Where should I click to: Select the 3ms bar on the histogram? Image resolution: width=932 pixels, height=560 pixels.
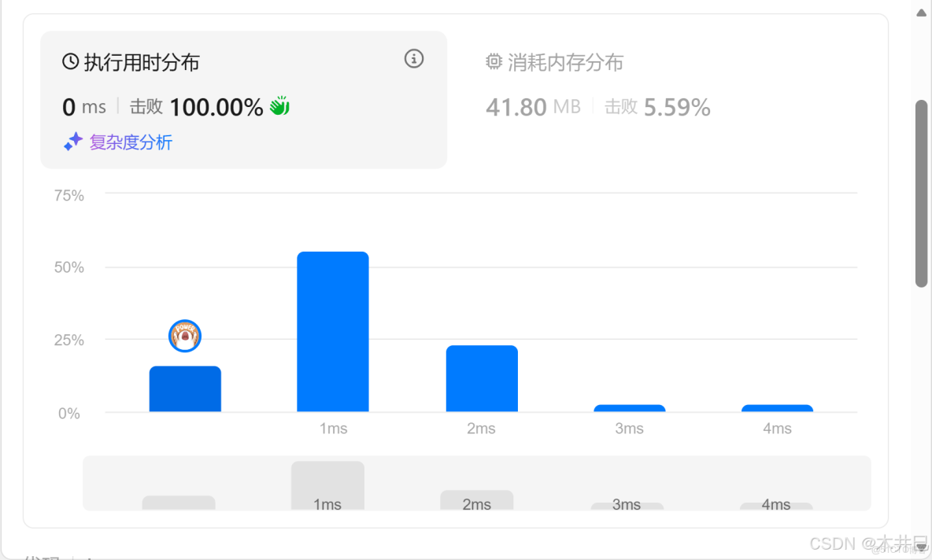[629, 408]
